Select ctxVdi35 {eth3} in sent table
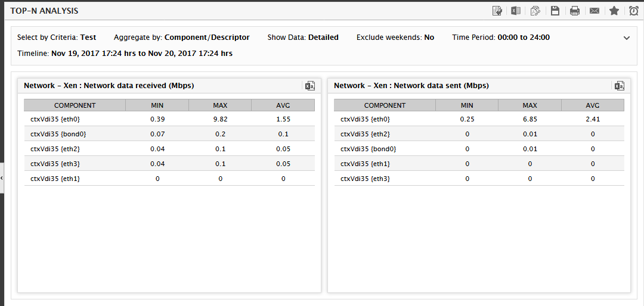644x306 pixels. point(365,179)
